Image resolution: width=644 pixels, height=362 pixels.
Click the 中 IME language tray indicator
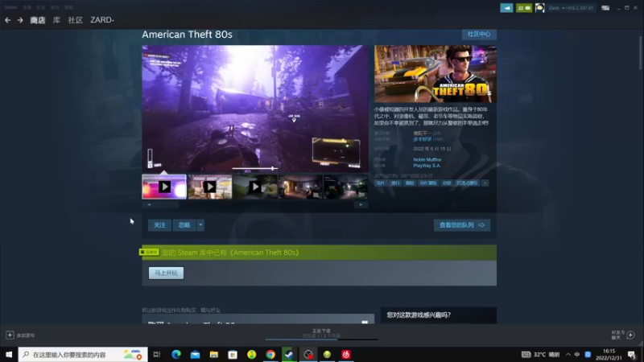(577, 354)
